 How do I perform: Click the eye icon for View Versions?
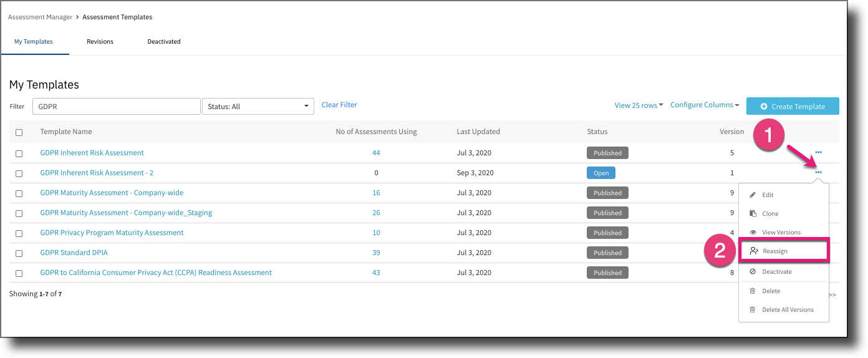[x=753, y=232]
